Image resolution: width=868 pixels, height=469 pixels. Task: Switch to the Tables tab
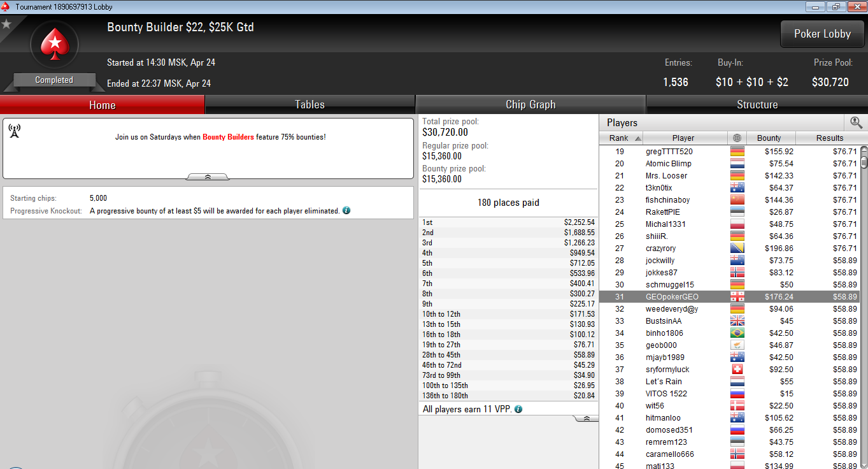310,105
